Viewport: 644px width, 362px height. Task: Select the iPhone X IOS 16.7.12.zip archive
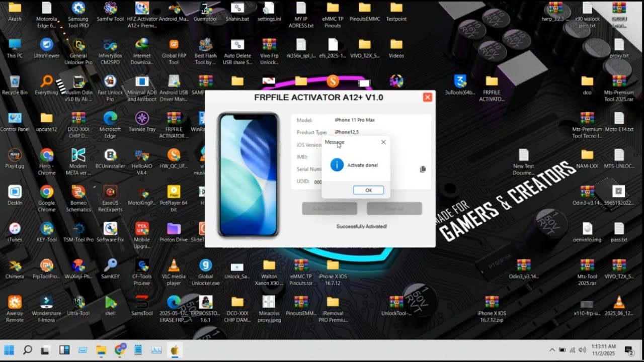coord(492,309)
